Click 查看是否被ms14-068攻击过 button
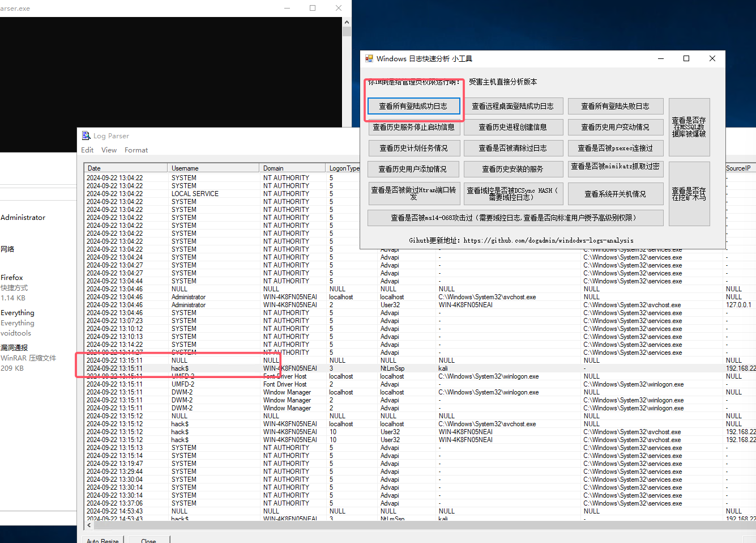 pyautogui.click(x=515, y=218)
